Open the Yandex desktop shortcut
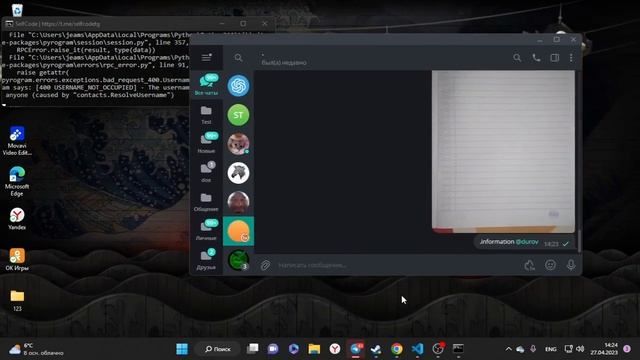The image size is (640, 360). tap(17, 219)
